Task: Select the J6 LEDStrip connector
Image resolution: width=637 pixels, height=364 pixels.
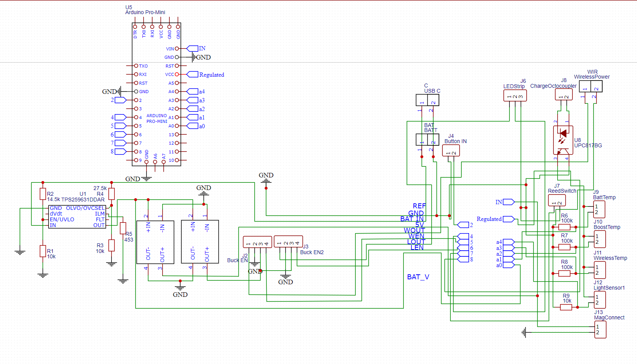Action: tap(515, 95)
